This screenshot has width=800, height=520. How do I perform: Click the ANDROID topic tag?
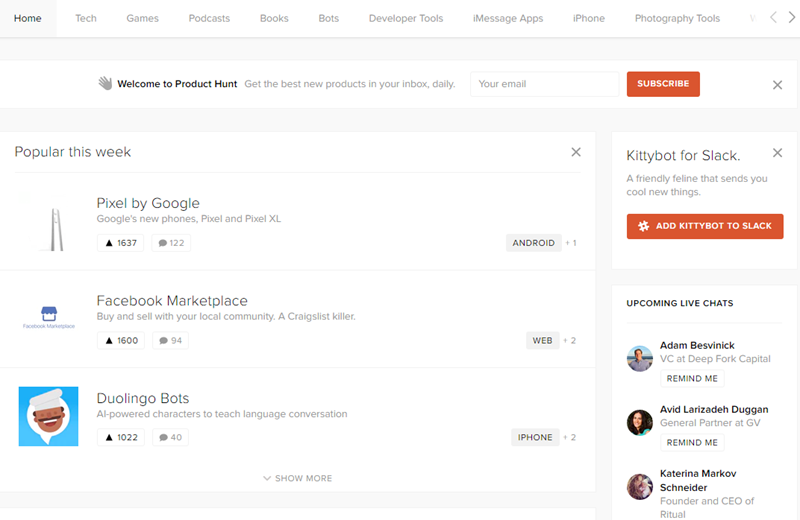click(534, 243)
